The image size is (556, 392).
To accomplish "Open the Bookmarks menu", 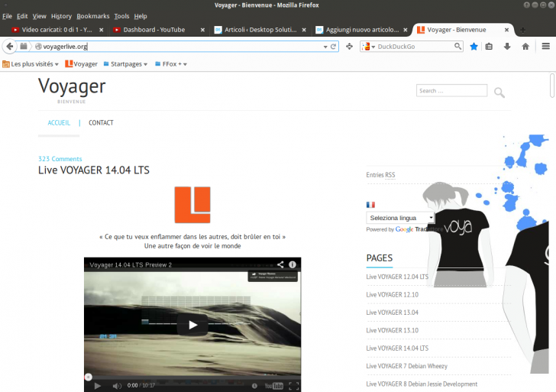I will [x=92, y=16].
